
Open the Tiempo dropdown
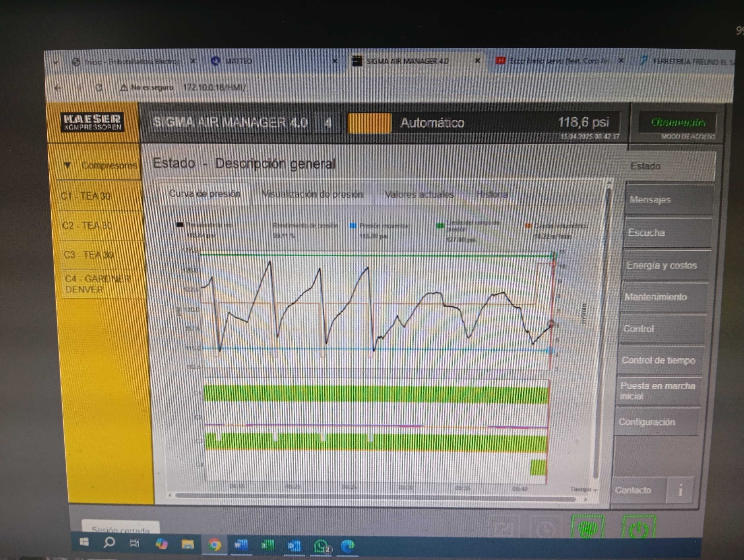[584, 489]
